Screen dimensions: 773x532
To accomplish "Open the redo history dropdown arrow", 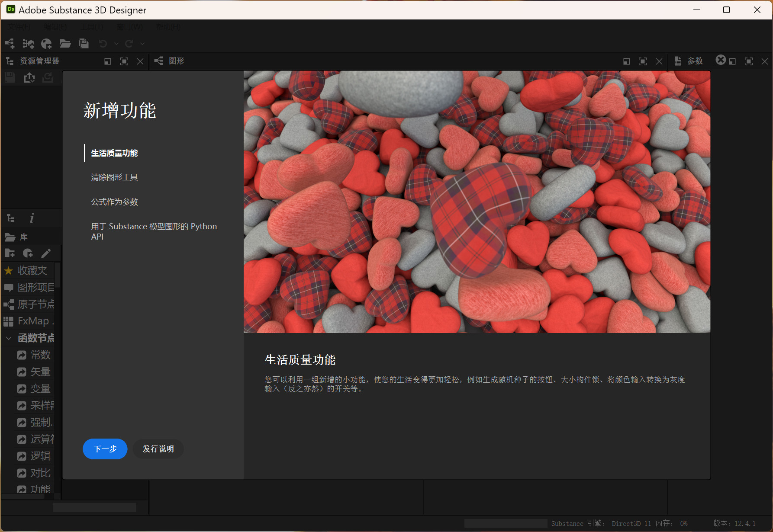I will [142, 44].
